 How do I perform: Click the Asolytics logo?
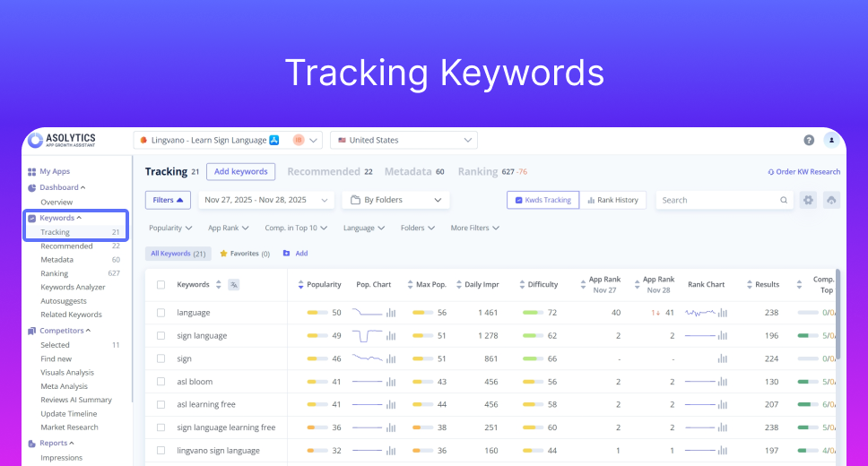coord(62,140)
